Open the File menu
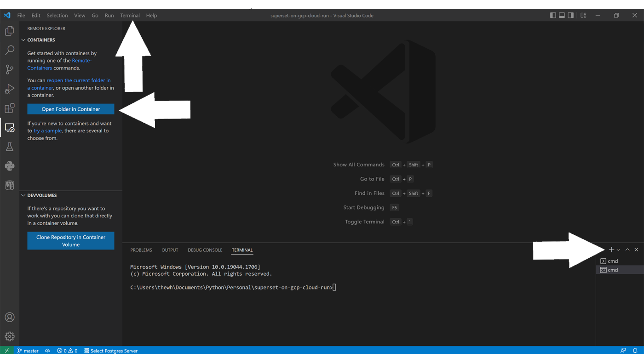This screenshot has height=363, width=644. click(x=21, y=15)
